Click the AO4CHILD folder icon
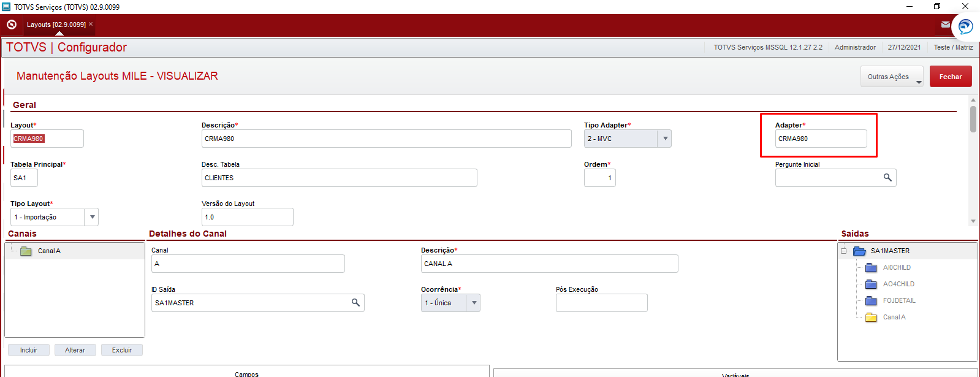The width and height of the screenshot is (980, 377). pyautogui.click(x=871, y=284)
